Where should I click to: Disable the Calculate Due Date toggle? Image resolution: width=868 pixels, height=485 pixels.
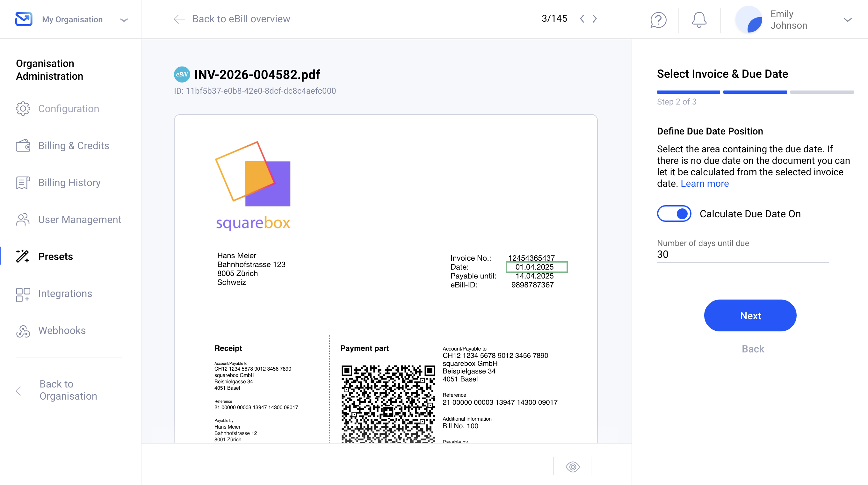[674, 214]
